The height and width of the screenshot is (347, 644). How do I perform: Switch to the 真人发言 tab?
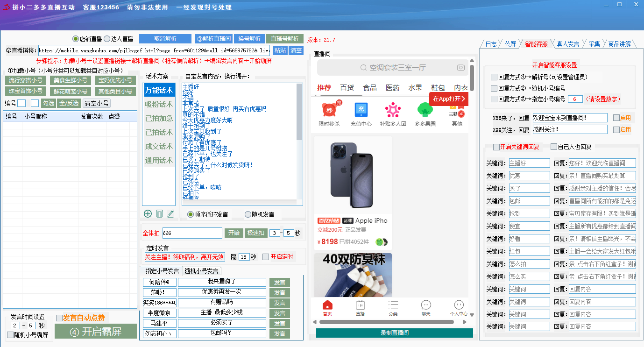(x=567, y=44)
